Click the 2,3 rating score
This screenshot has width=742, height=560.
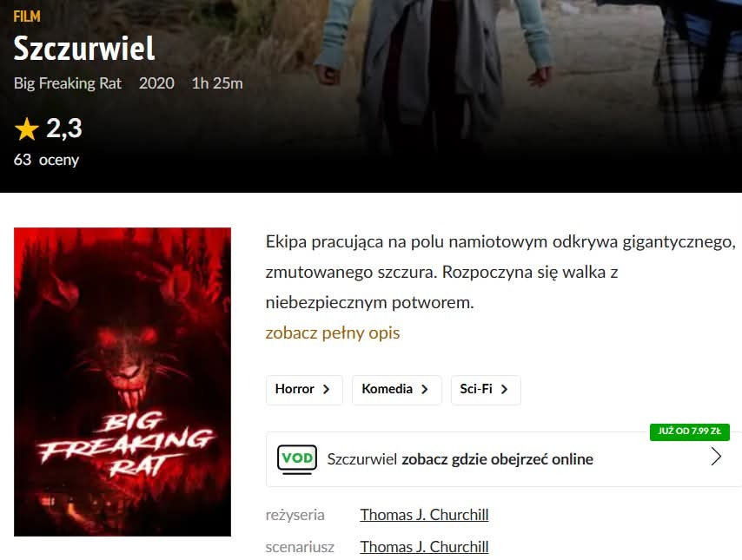(x=64, y=128)
